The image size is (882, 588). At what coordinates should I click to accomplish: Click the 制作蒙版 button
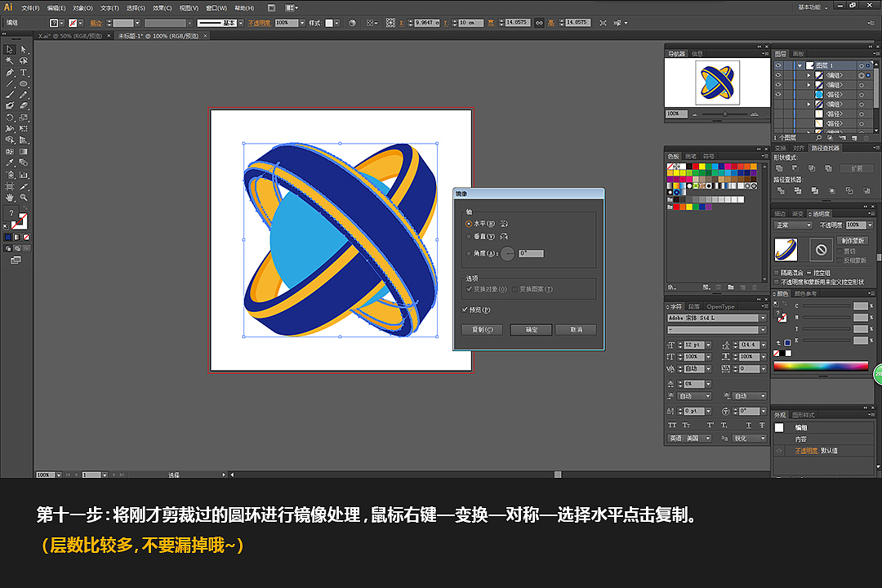click(x=853, y=240)
